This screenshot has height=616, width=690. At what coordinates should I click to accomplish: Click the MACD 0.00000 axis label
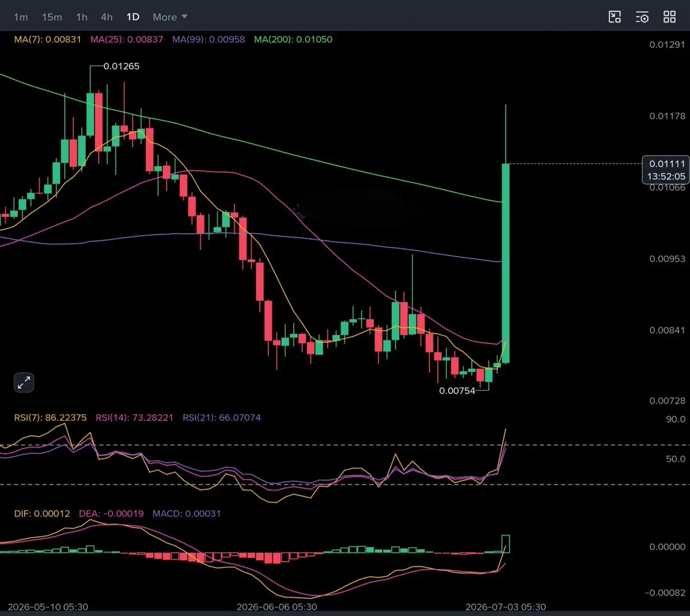click(667, 547)
